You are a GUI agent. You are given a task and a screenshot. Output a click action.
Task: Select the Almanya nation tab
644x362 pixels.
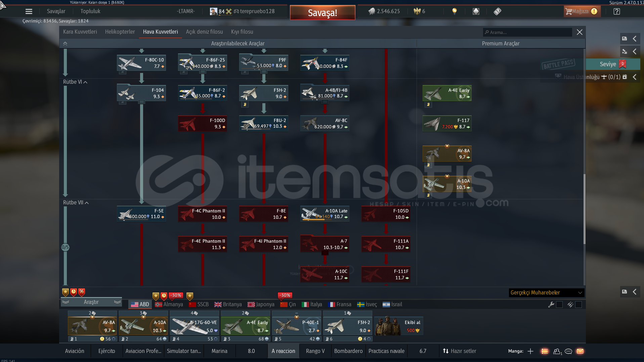pos(169,305)
